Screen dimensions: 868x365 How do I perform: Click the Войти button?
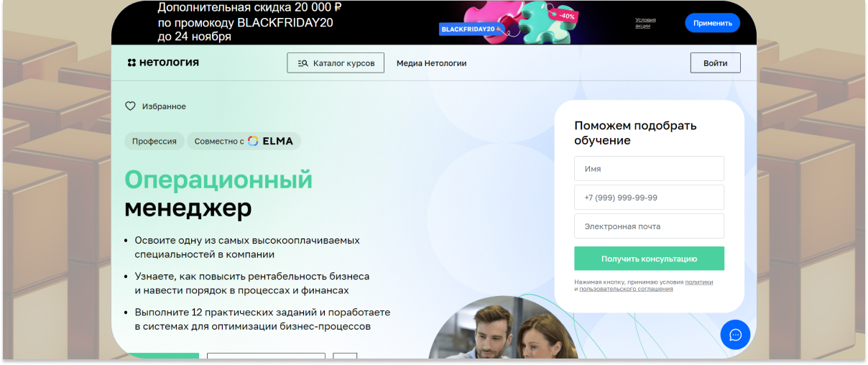coord(716,63)
